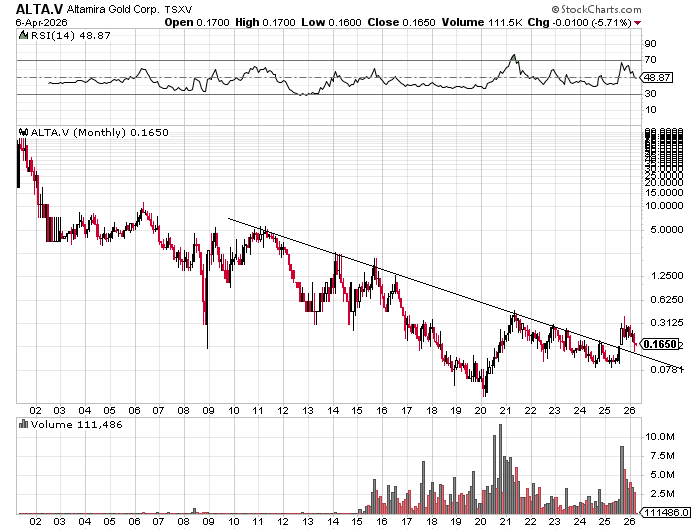Click the RSI 30 axis level label
The height and width of the screenshot is (530, 700).
click(650, 93)
